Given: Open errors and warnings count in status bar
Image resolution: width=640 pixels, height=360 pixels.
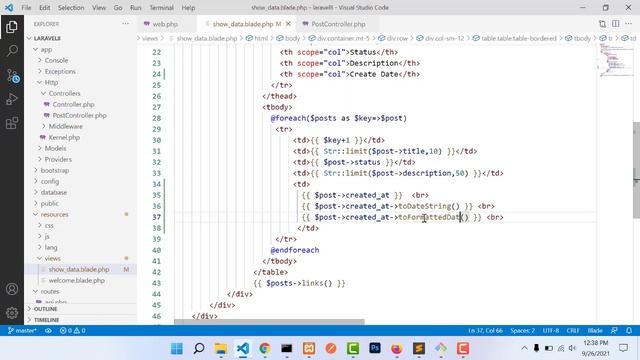Looking at the screenshot, I should [73, 331].
